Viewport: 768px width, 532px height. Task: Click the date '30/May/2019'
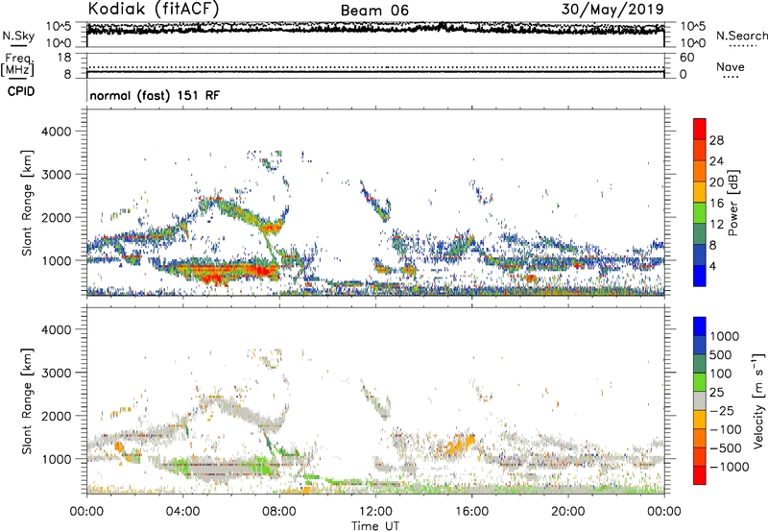pyautogui.click(x=612, y=9)
